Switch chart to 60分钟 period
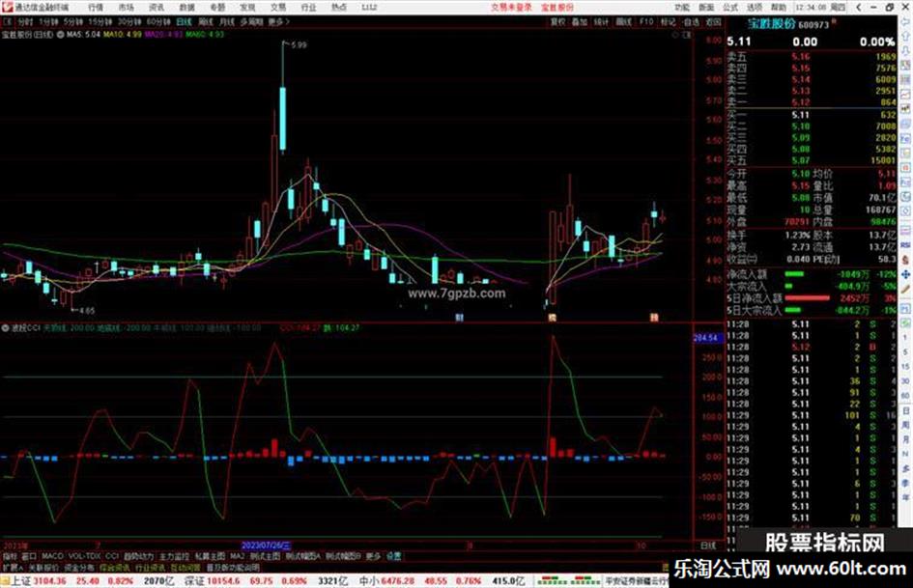Viewport: 913px width, 588px height. tap(157, 21)
